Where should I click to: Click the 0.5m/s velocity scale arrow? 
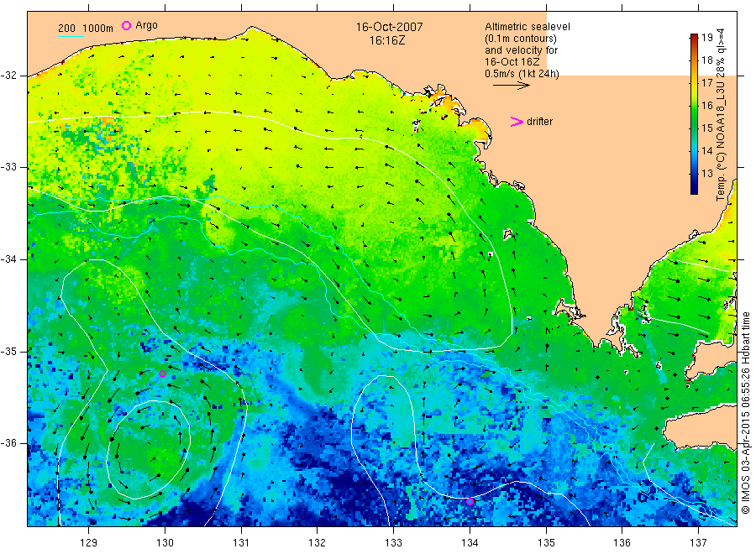(x=511, y=86)
